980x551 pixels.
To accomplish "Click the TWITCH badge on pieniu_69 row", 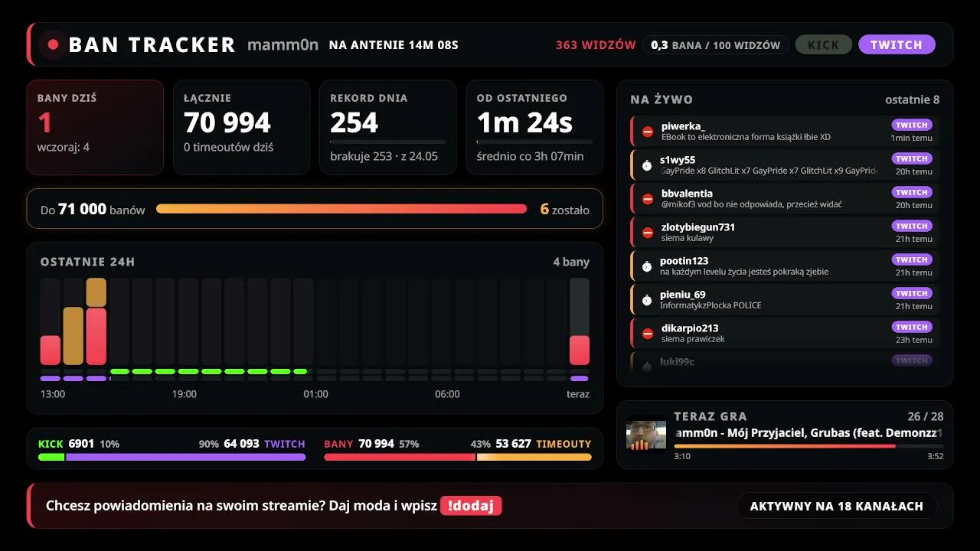I will pos(912,293).
